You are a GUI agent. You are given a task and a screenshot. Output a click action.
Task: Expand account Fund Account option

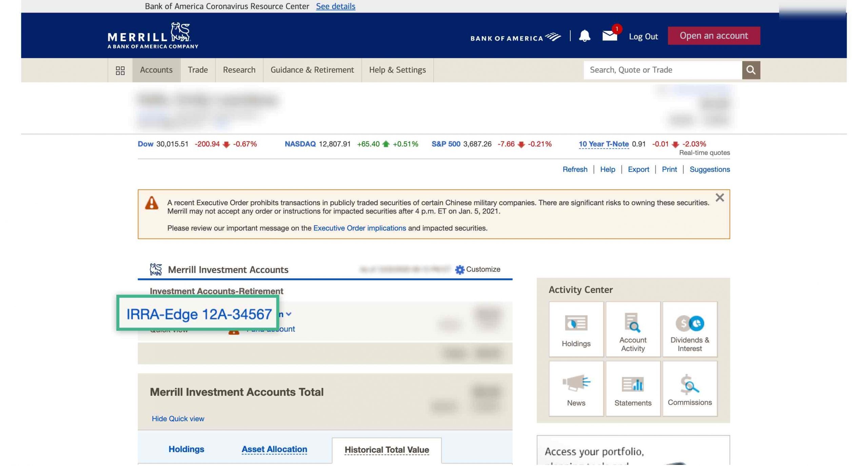270,328
